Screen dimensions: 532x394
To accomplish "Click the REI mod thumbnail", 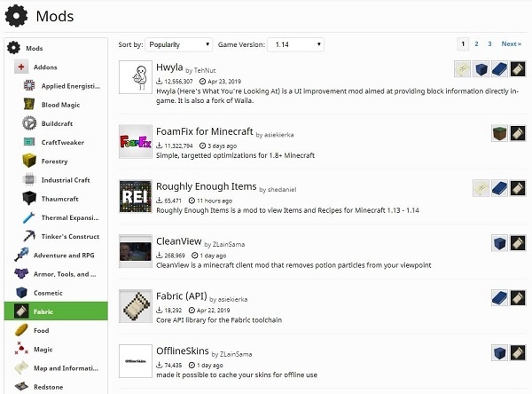I will (136, 196).
